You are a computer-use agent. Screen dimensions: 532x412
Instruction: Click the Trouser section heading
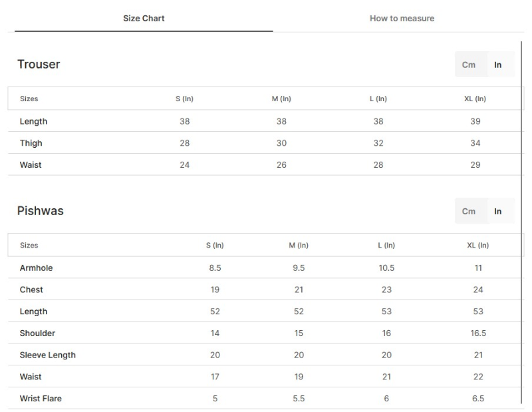[39, 65]
